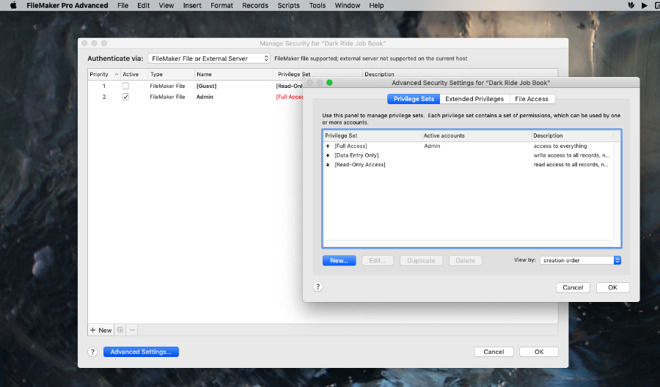Click Cancel in Manage Security window
This screenshot has height=387, width=660.
point(494,352)
